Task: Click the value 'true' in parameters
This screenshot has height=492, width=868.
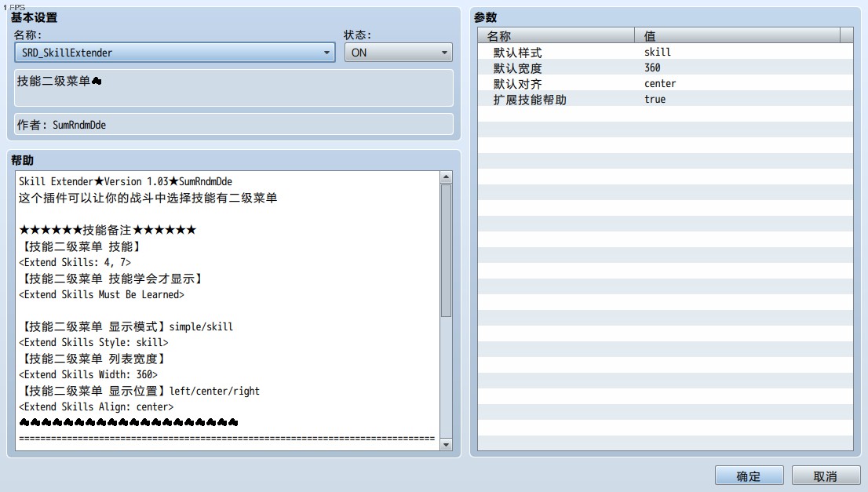Action: [655, 99]
